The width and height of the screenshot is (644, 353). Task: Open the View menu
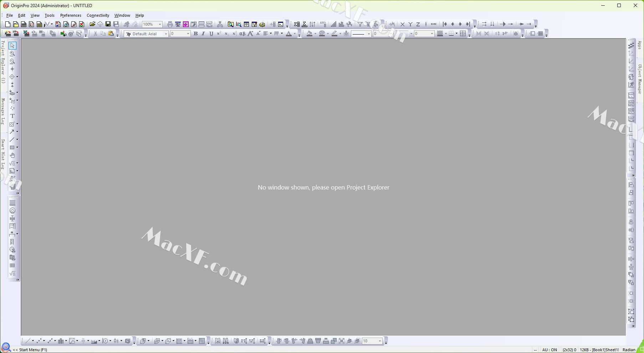point(35,15)
